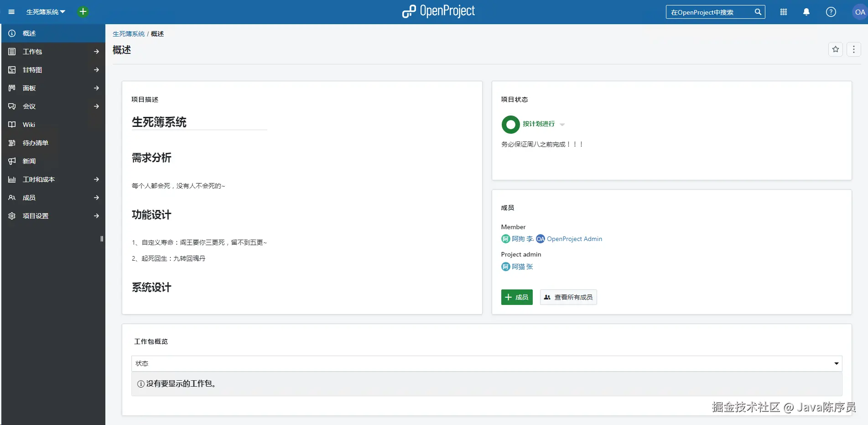Click the 起死回生：九转回魂丹 line
Viewport: 868px width, 425px height.
click(x=169, y=258)
